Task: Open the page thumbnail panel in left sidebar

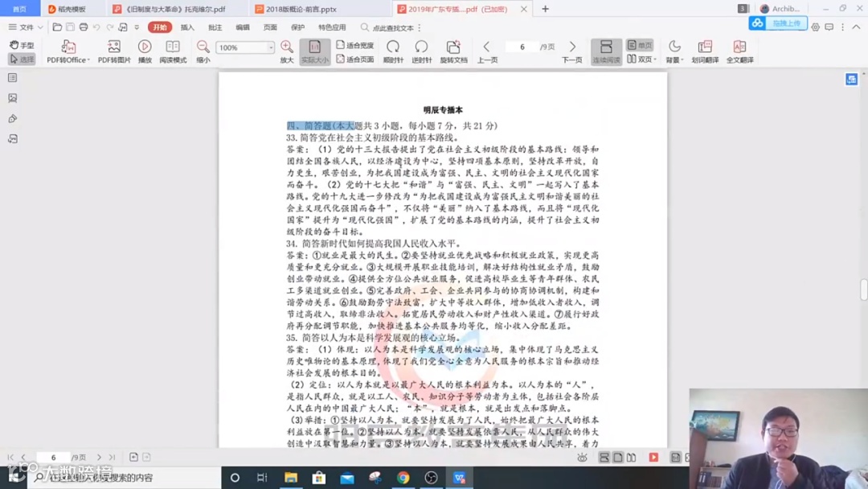Action: pos(10,78)
